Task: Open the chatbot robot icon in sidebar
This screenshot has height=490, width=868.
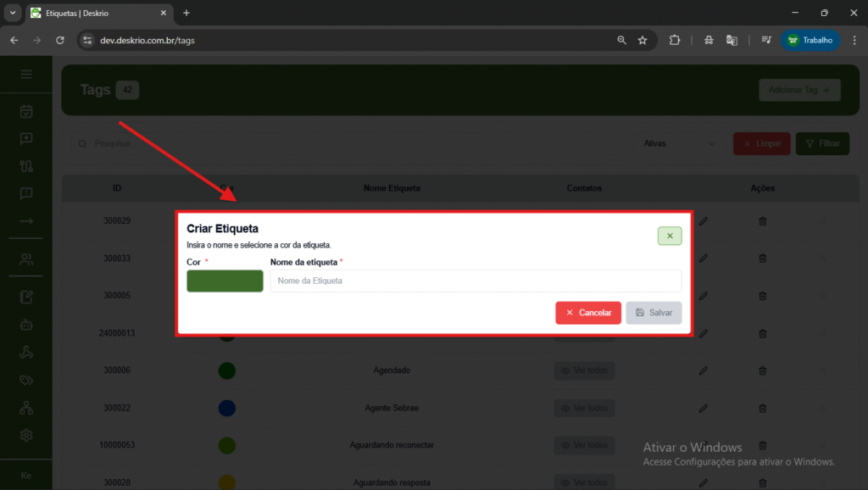Action: tap(26, 324)
